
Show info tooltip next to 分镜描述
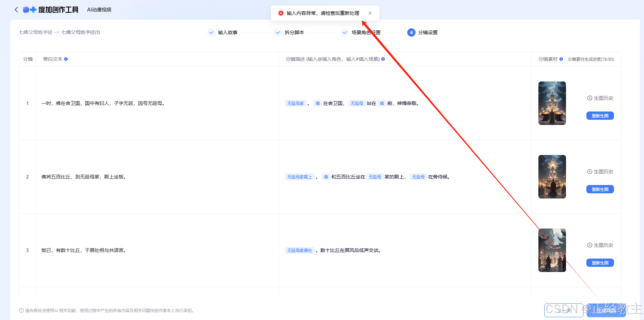(383, 59)
